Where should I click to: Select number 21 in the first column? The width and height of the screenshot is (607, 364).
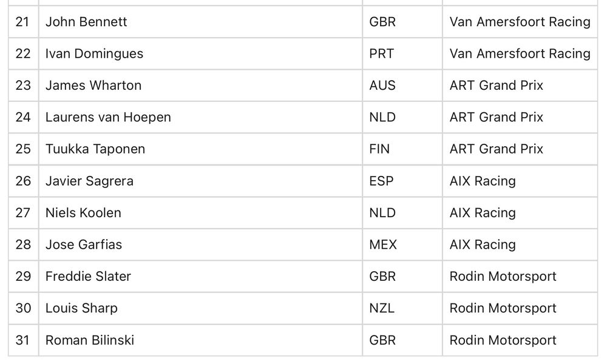point(22,22)
